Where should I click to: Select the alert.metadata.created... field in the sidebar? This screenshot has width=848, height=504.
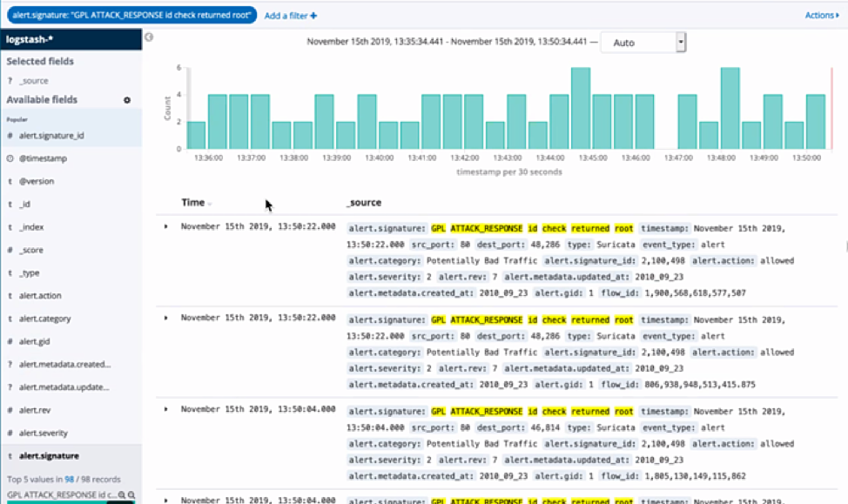click(71, 364)
